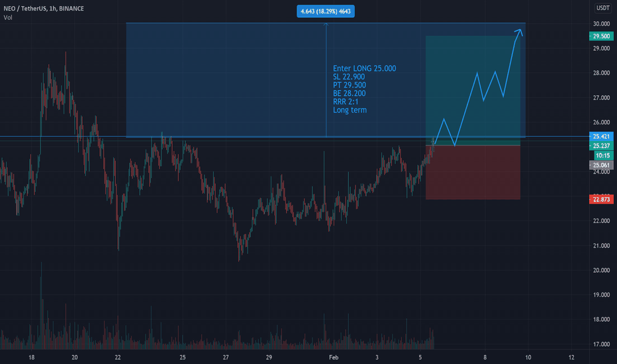Click the 29.500 profit target price tag
This screenshot has height=364, width=617.
(x=601, y=36)
